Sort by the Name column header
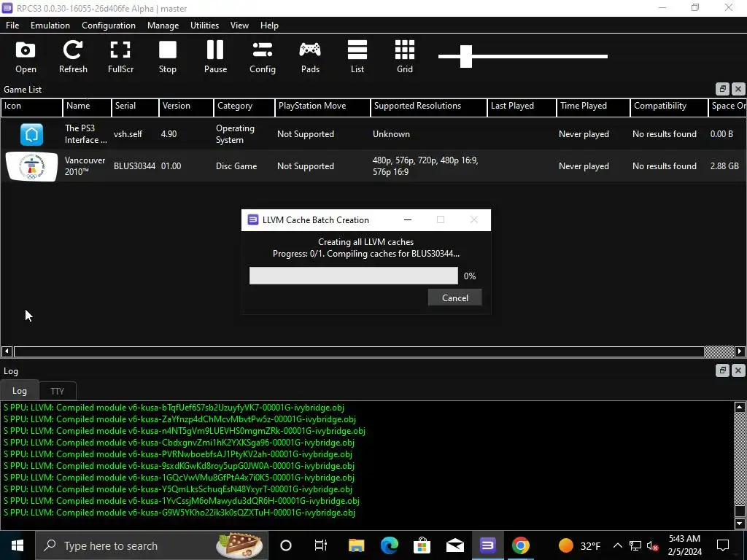 [x=88, y=106]
